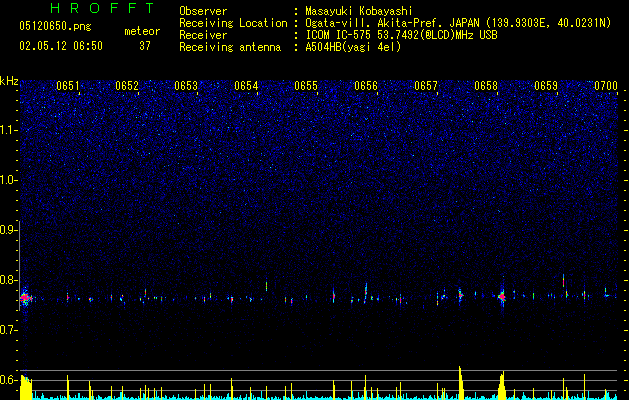The image size is (629, 400).
Task: Click the 0.7 kHz frequency label
Action: coord(9,330)
